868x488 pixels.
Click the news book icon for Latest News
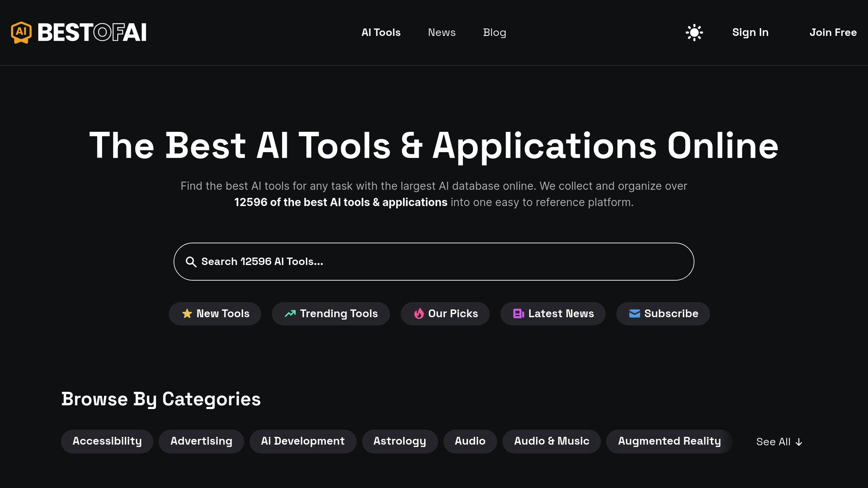(518, 313)
